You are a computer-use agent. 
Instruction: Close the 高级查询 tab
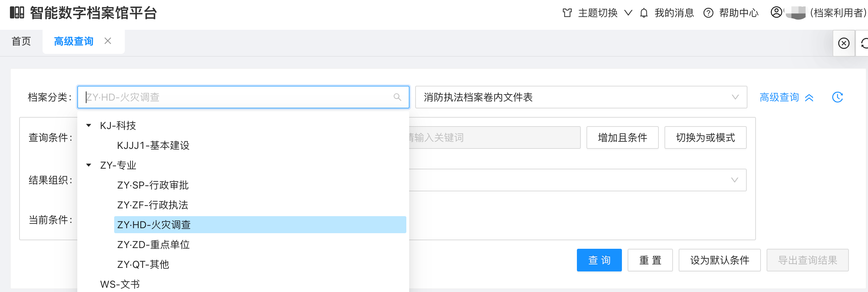pyautogui.click(x=108, y=41)
